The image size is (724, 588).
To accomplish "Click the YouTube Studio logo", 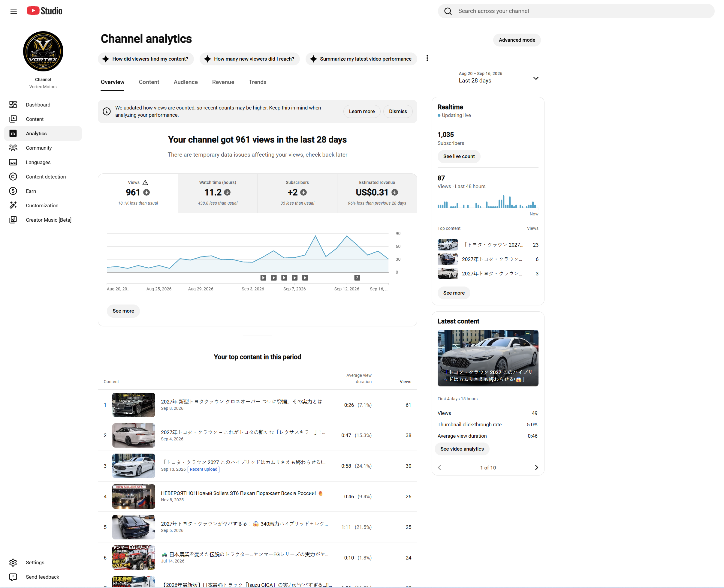I will [x=45, y=11].
